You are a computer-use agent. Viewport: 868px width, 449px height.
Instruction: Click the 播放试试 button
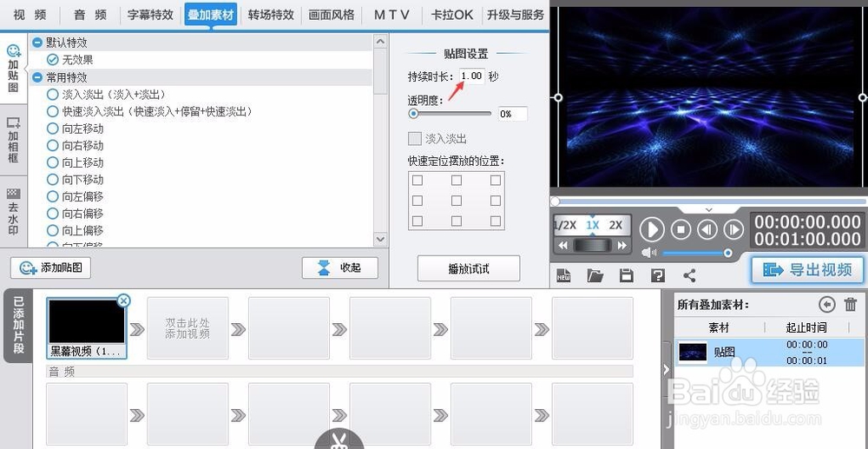tap(469, 268)
